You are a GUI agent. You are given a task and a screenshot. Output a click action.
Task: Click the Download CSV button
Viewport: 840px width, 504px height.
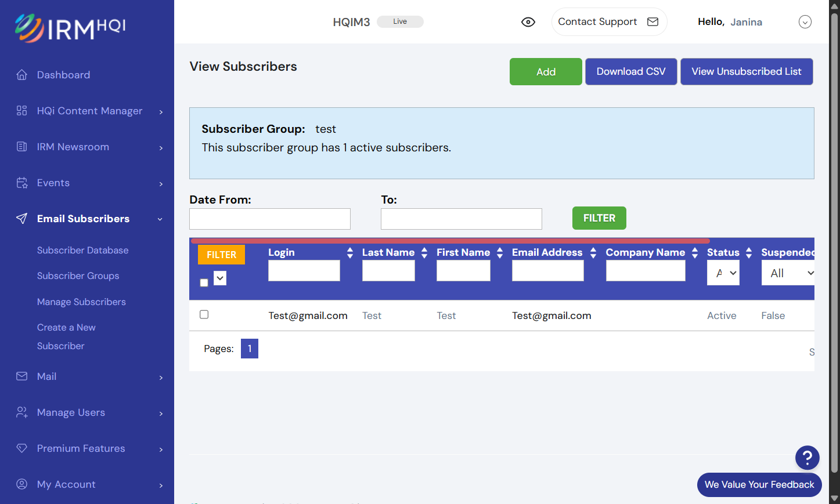(x=631, y=71)
